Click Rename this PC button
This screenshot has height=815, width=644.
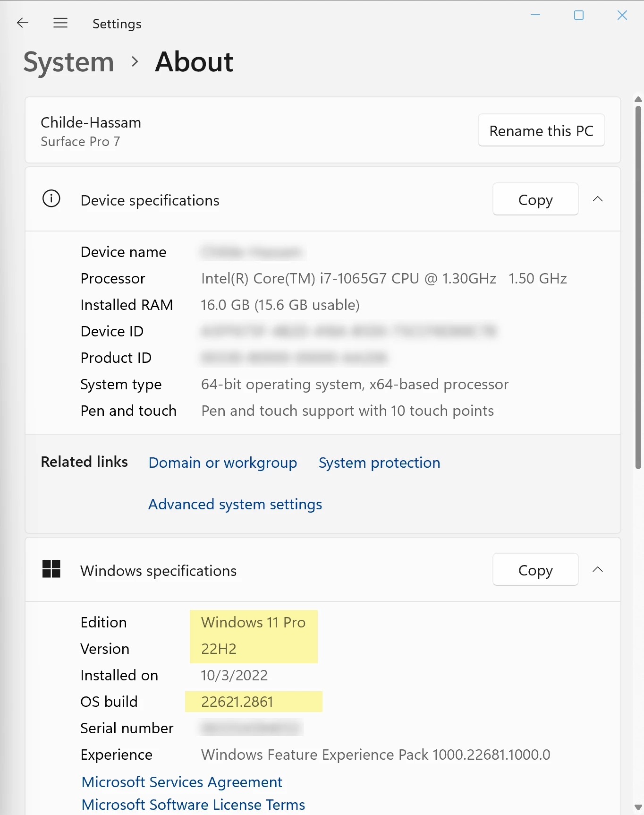point(542,130)
